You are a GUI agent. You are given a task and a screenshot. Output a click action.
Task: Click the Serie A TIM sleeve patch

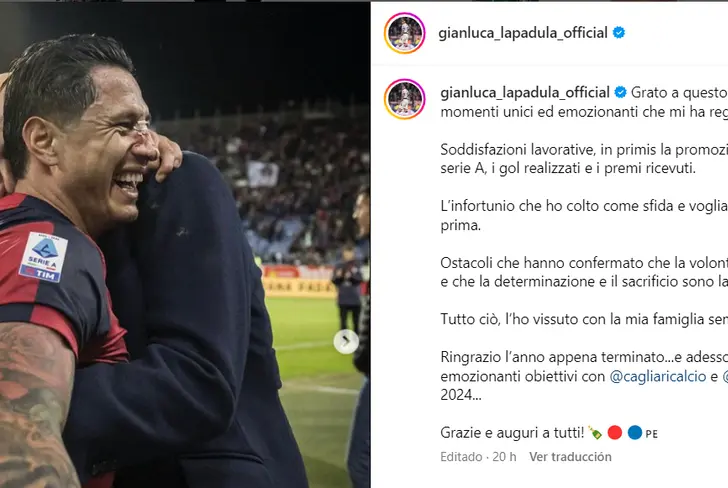(43, 257)
